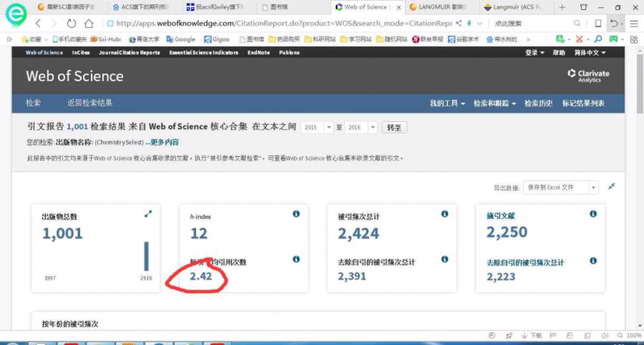Open the end year 2016 dropdown

[361, 127]
